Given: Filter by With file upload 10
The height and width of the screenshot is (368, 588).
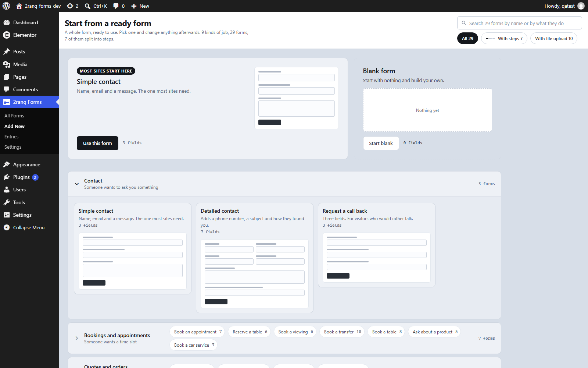Looking at the screenshot, I should coord(553,38).
